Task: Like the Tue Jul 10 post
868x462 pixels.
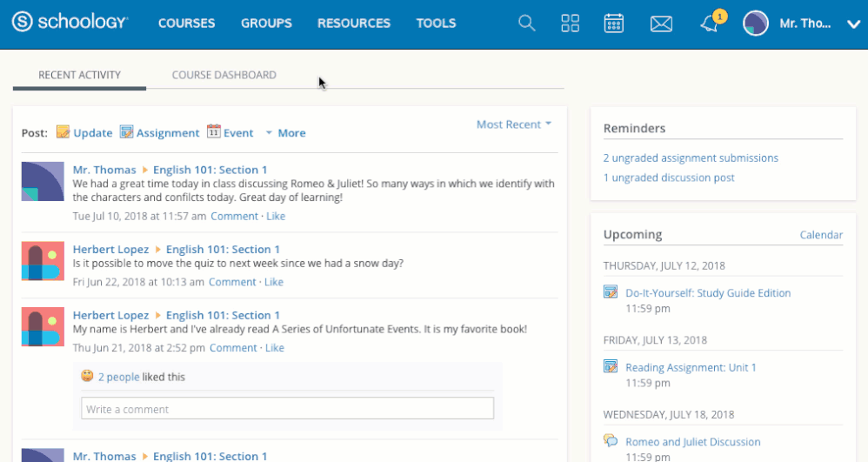Action: [276, 216]
